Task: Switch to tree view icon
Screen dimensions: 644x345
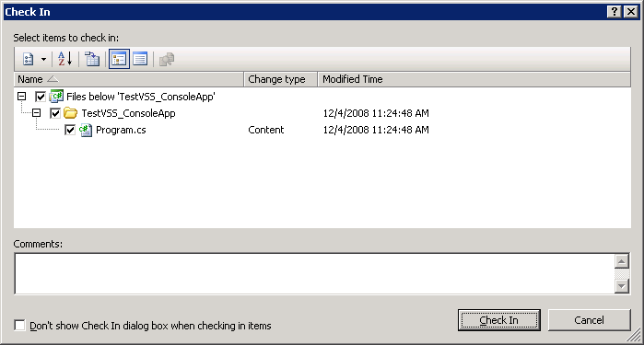Action: point(119,59)
